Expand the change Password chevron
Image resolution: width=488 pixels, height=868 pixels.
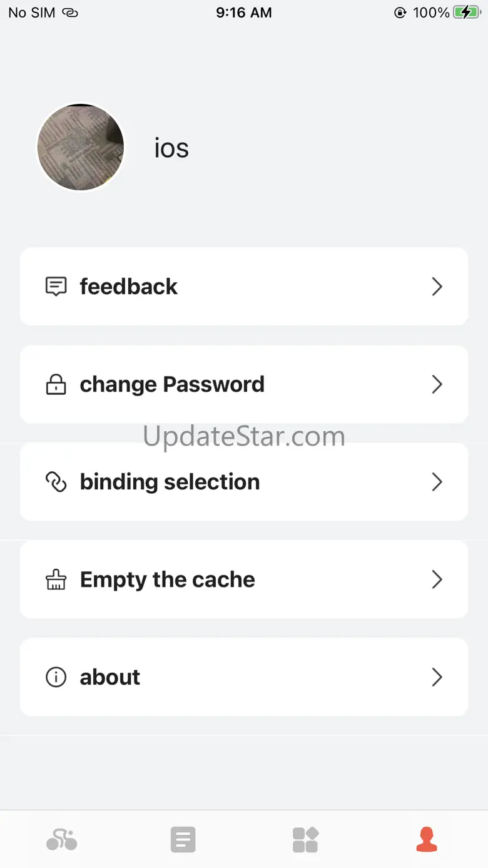click(437, 384)
